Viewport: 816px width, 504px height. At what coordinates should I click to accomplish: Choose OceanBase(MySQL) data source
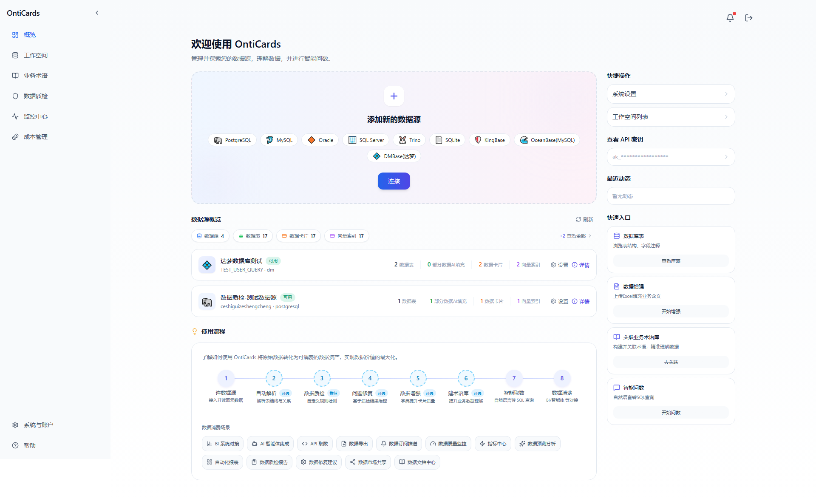(x=547, y=140)
